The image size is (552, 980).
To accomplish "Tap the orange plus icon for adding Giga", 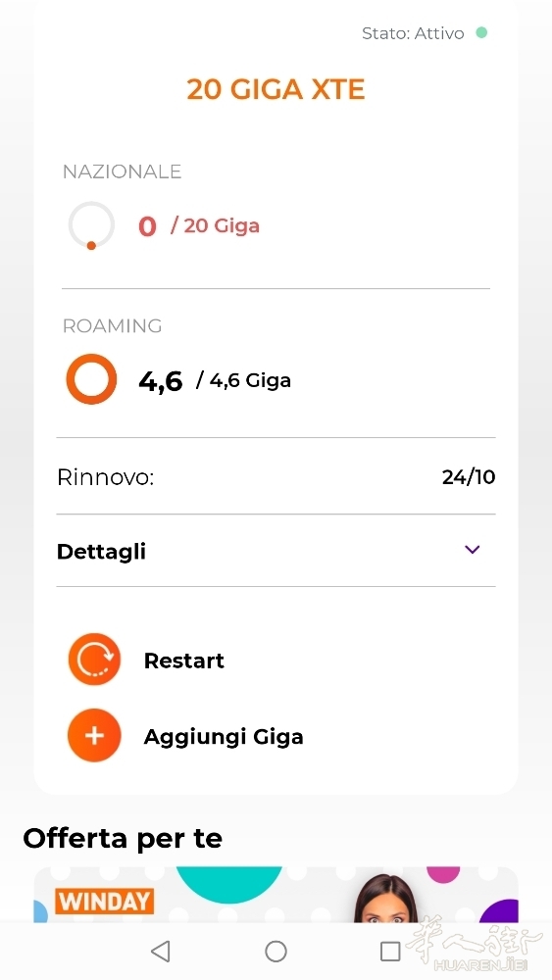I will 94,736.
